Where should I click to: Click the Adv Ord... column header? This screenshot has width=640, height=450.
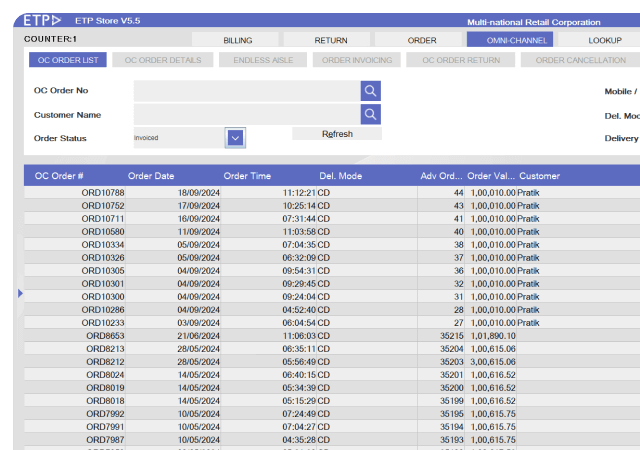(x=441, y=176)
